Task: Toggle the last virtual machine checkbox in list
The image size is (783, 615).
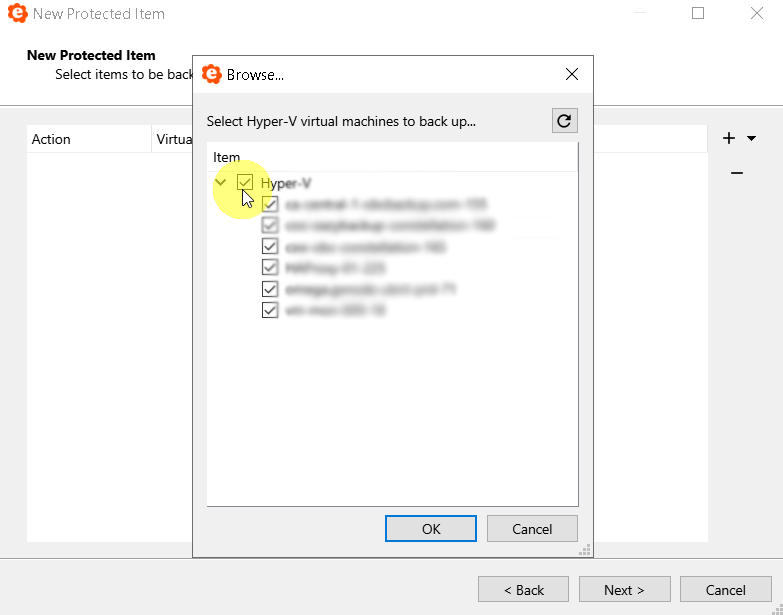Action: pos(269,310)
